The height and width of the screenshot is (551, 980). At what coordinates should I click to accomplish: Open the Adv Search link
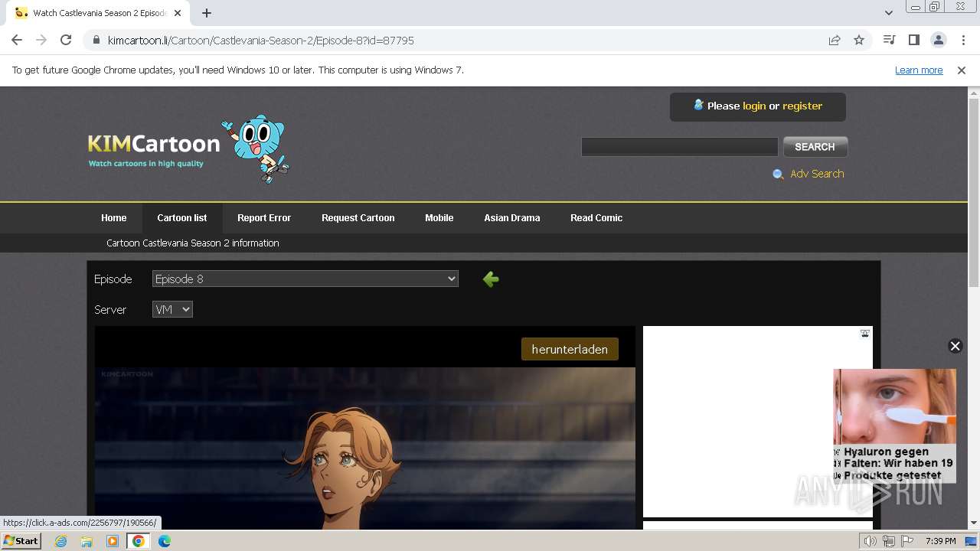817,174
